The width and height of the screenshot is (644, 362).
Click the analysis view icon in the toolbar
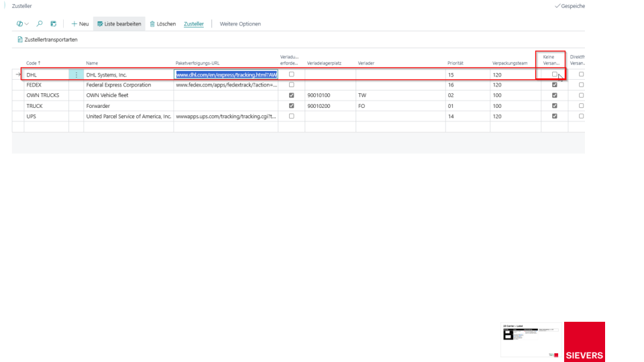coord(54,24)
